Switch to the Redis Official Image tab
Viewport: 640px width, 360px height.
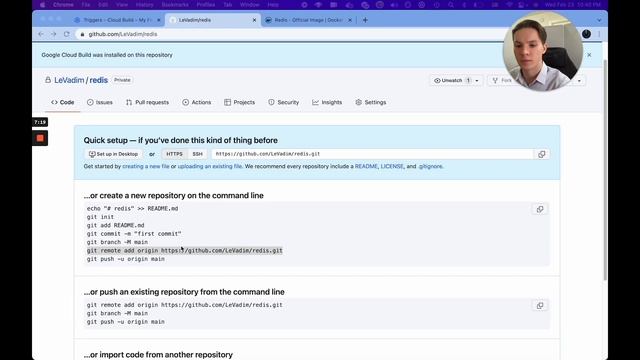click(x=308, y=20)
